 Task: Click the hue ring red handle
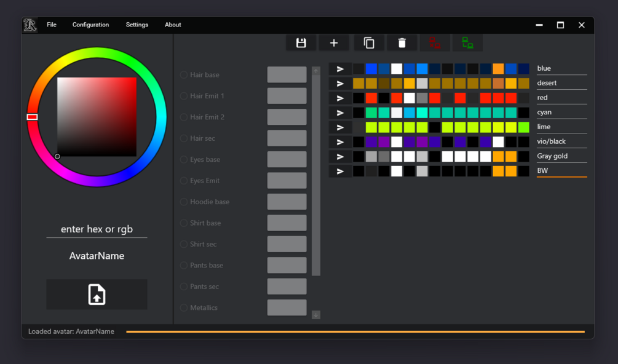point(33,117)
